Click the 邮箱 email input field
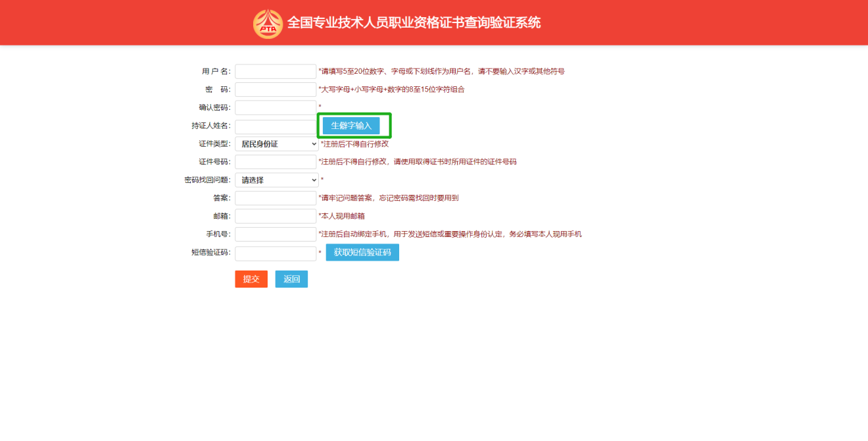 (275, 215)
